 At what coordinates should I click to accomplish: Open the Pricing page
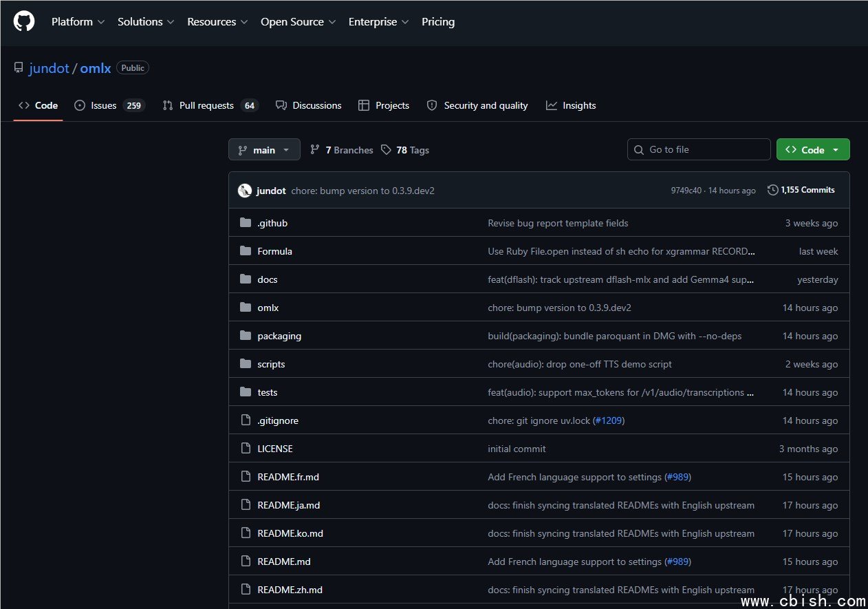438,22
